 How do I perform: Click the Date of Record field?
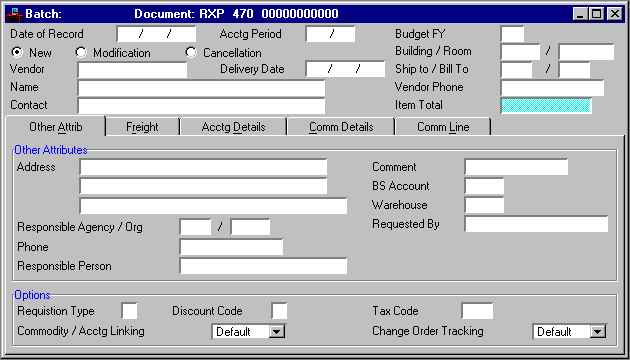click(x=156, y=34)
